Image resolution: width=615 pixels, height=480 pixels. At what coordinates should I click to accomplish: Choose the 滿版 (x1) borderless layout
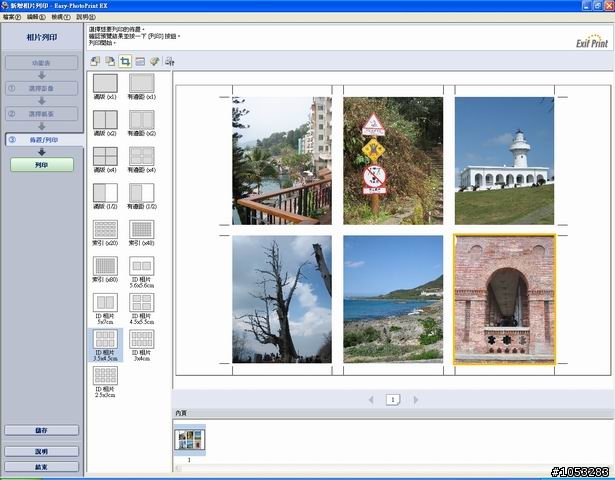[x=105, y=84]
